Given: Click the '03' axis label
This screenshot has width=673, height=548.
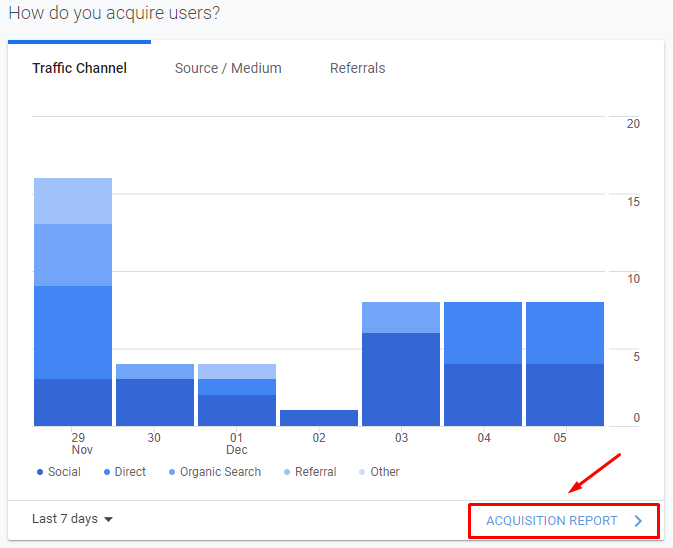Looking at the screenshot, I should click(x=401, y=438).
